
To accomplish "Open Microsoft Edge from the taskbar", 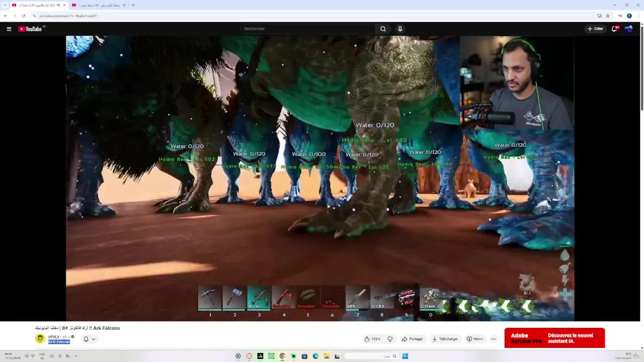I will (315, 356).
